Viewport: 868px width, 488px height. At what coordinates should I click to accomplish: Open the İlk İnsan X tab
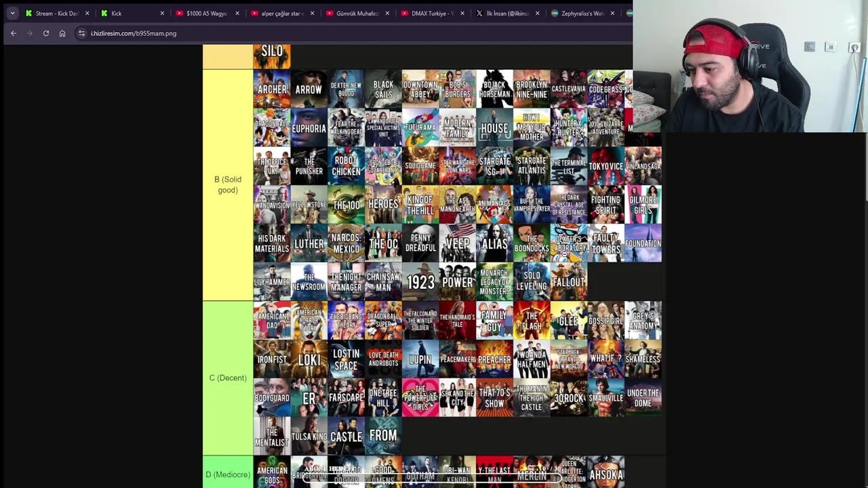click(507, 13)
